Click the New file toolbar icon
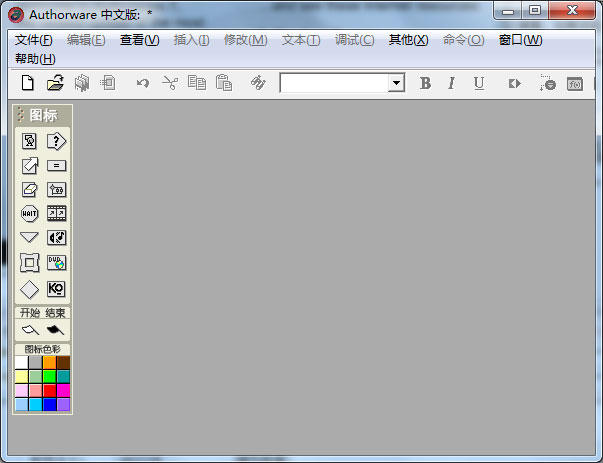Image resolution: width=603 pixels, height=463 pixels. (28, 83)
